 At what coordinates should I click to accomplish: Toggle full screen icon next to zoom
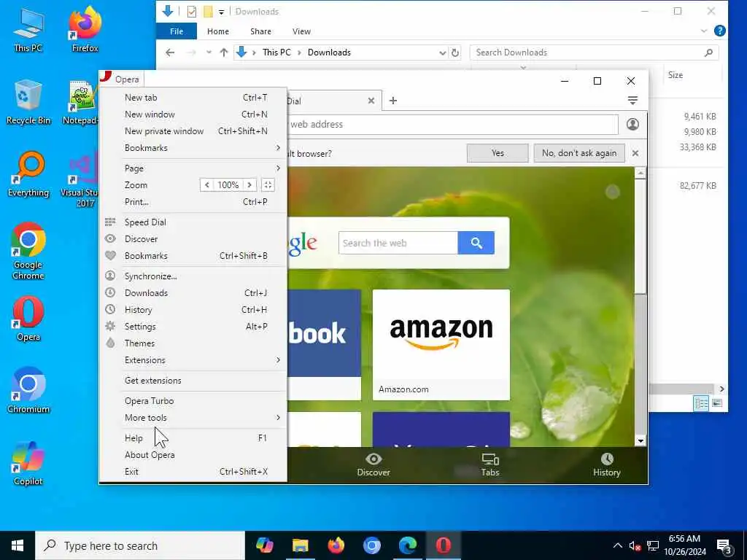268,184
